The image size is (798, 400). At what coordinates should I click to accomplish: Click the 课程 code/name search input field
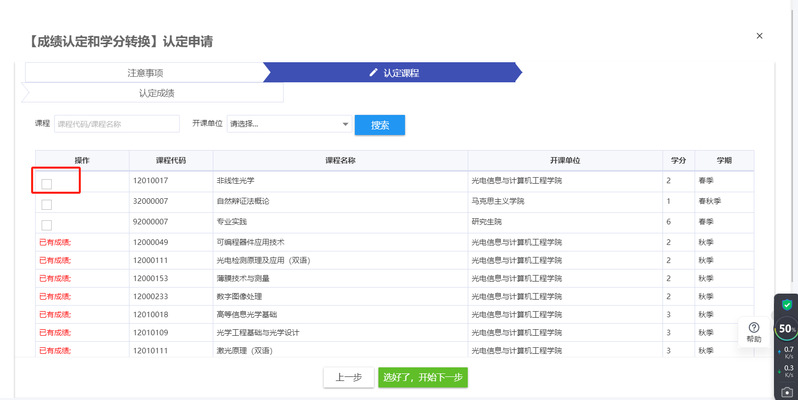116,124
